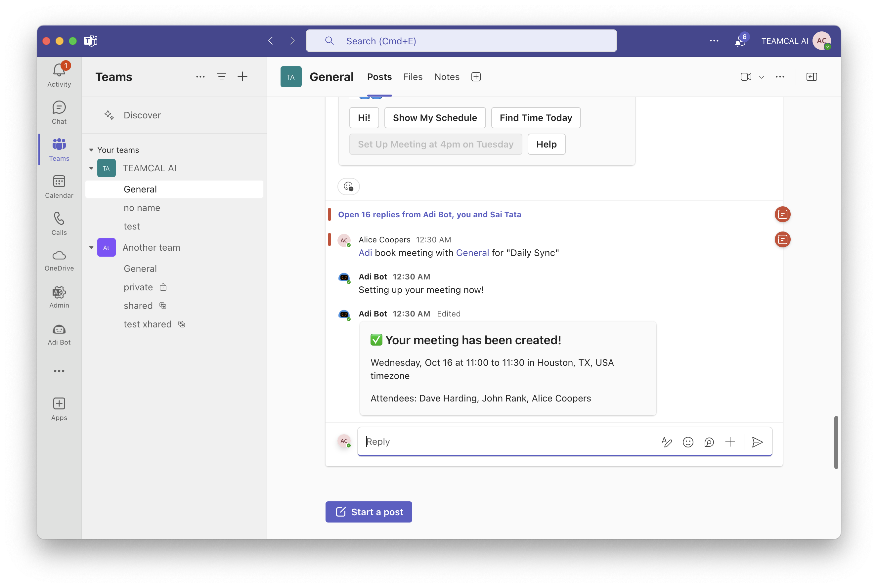Collapse the Your teams section
Image resolution: width=878 pixels, height=588 pixels.
click(91, 150)
